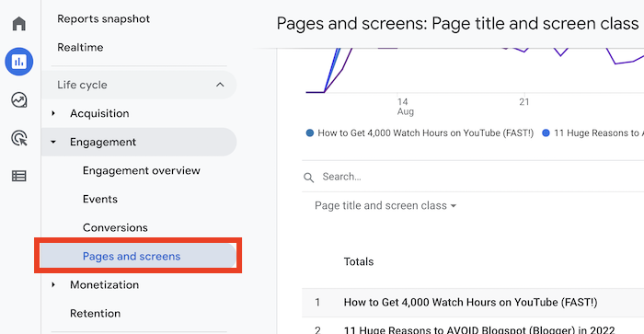Click the 11 Huge Reasons legend dot

546,132
